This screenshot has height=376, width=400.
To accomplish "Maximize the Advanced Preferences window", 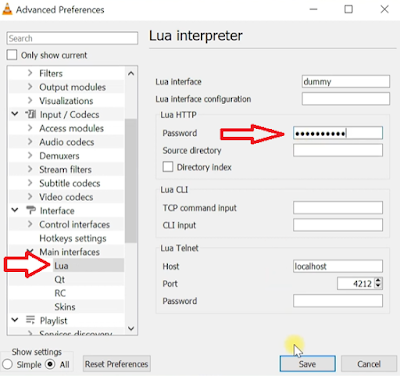I will (x=348, y=9).
